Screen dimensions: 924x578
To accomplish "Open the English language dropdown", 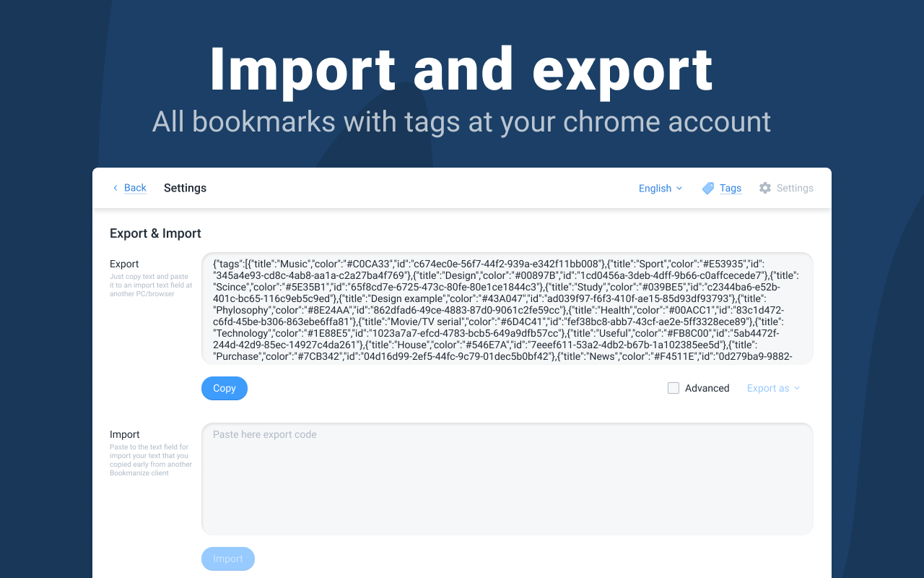I will click(x=660, y=188).
